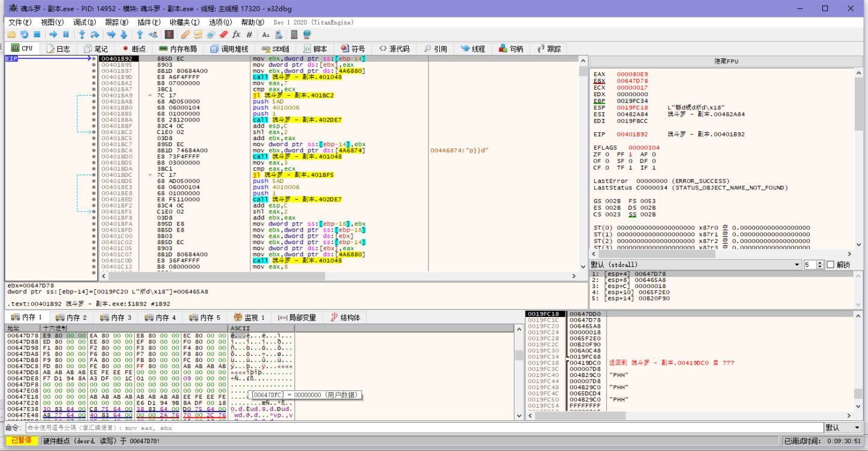Image resolution: width=868 pixels, height=451 pixels.
Task: Increase the argument count stepper
Action: coord(820,262)
